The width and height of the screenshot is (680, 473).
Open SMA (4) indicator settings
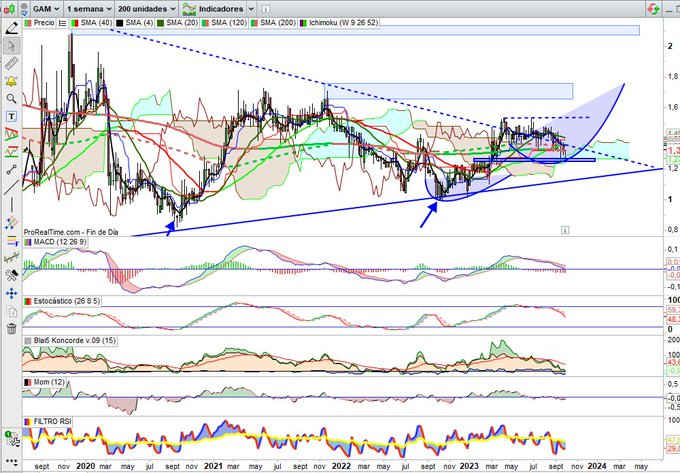[x=139, y=23]
